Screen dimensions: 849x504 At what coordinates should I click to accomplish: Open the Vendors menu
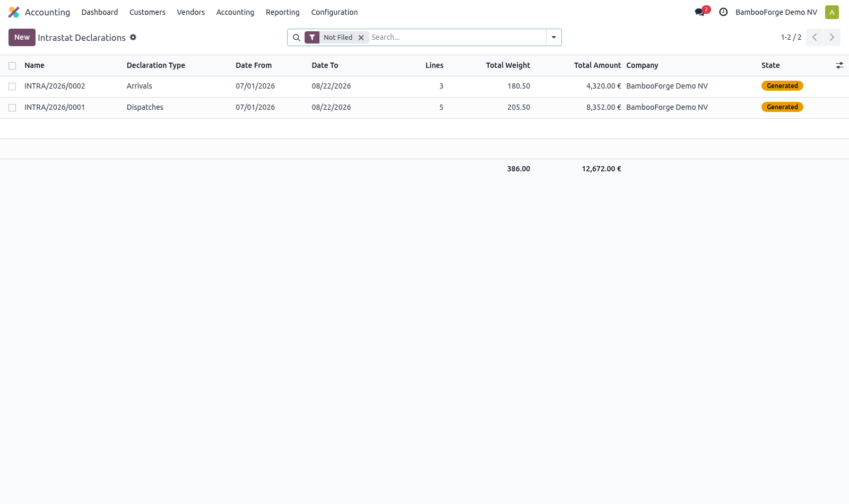click(191, 12)
